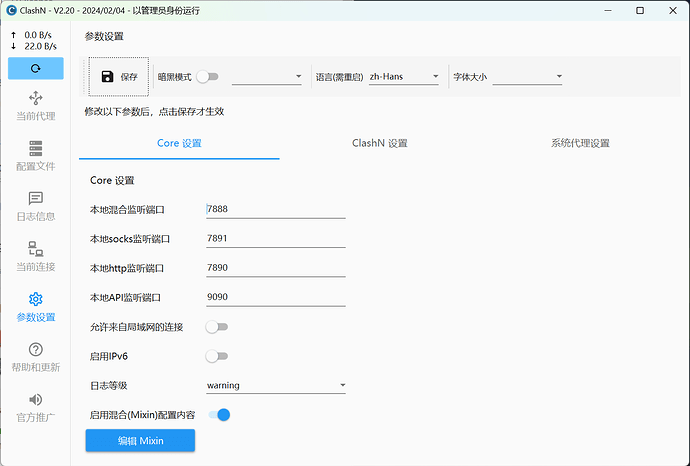Screen dimensions: 690x466
Task: Click the 保存 button label
Action: (129, 77)
